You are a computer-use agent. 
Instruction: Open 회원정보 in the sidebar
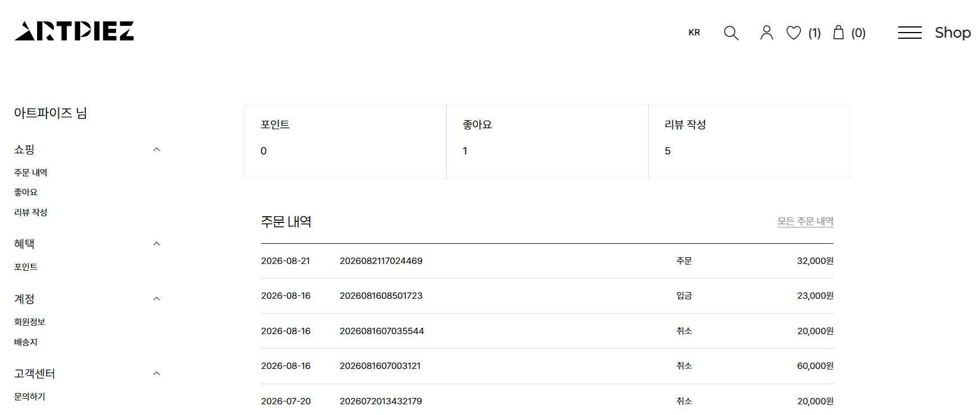click(30, 322)
